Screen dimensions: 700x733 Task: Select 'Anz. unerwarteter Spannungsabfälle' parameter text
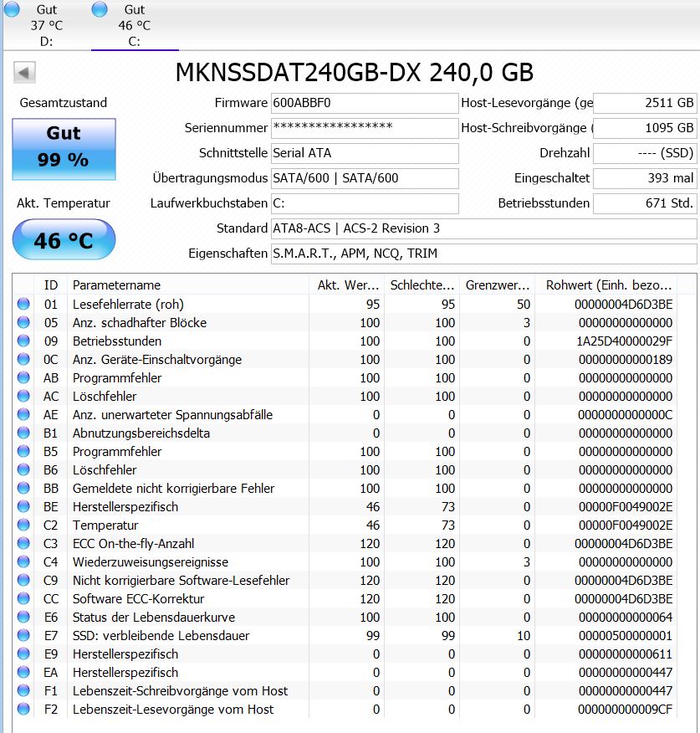172,415
